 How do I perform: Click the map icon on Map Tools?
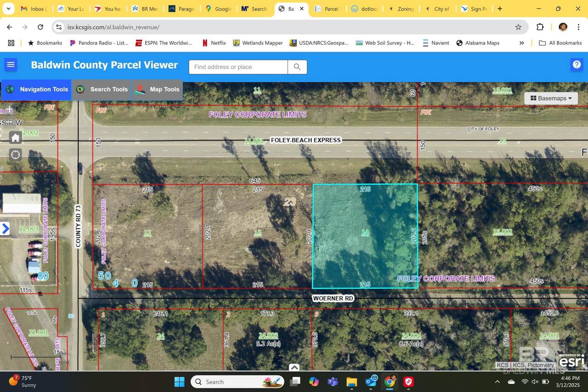(141, 89)
